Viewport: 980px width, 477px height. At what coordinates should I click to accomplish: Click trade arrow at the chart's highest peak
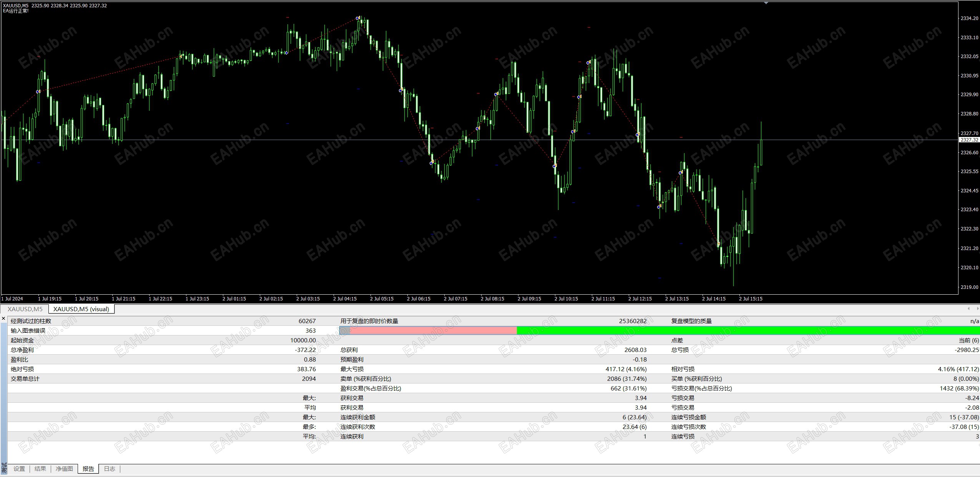click(358, 18)
